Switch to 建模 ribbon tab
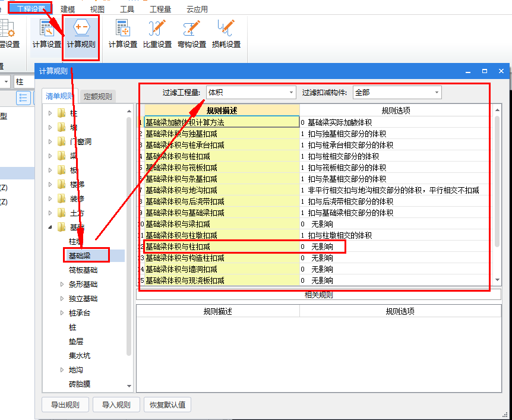The height and width of the screenshot is (420, 512). coord(67,9)
